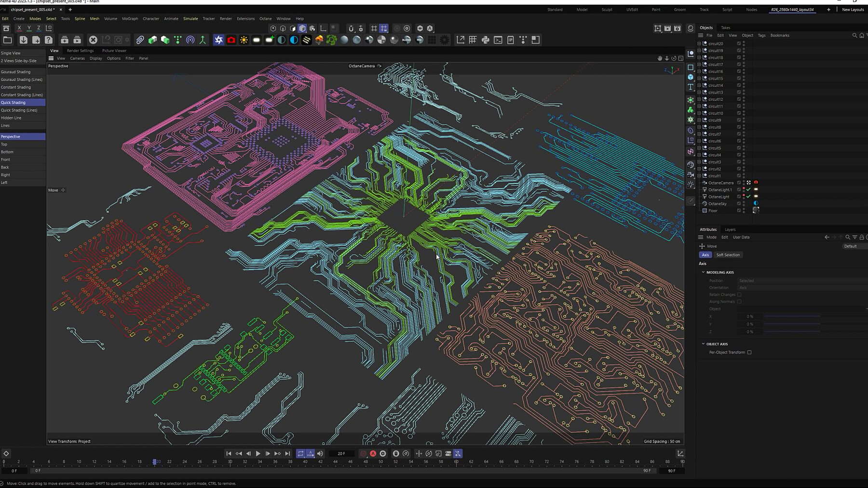
Task: Collapse the Object Axis section
Action: (x=703, y=344)
